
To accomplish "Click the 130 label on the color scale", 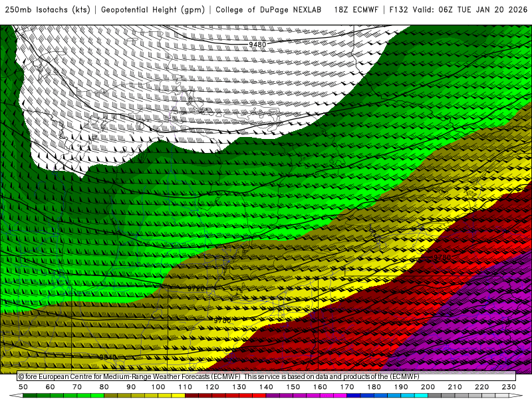I will tap(239, 387).
